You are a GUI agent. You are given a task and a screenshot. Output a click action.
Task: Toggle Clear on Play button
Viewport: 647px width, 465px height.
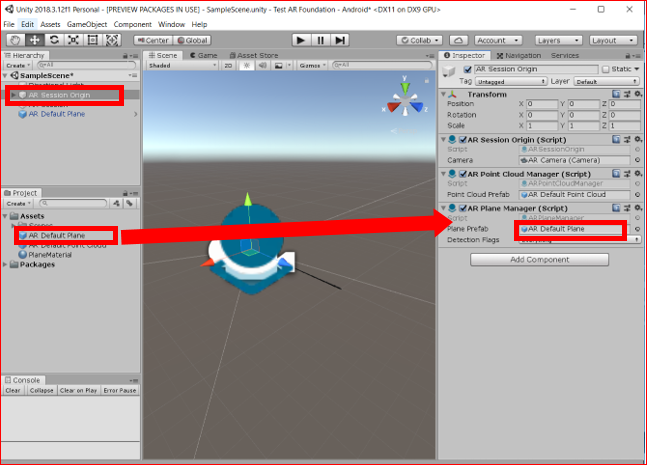tap(78, 390)
